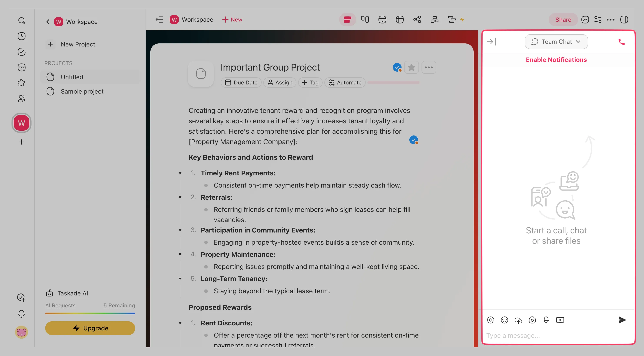This screenshot has height=356, width=644.
Task: Open the Team Chat dropdown
Action: click(x=556, y=42)
